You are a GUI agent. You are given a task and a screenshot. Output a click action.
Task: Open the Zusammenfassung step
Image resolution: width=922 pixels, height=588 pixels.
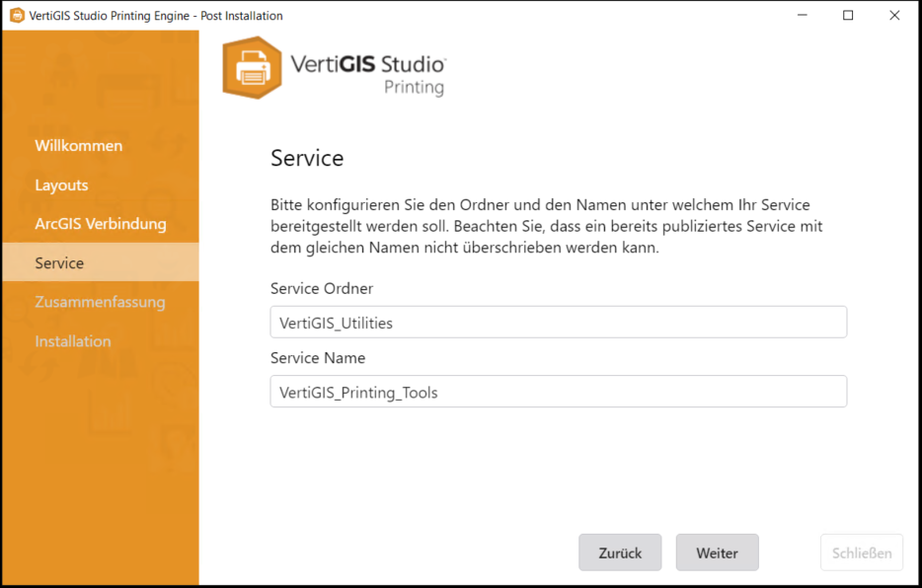tap(101, 302)
